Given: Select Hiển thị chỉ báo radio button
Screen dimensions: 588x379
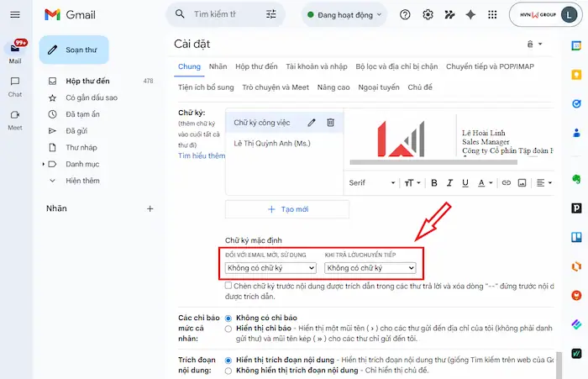Looking at the screenshot, I should tap(228, 329).
